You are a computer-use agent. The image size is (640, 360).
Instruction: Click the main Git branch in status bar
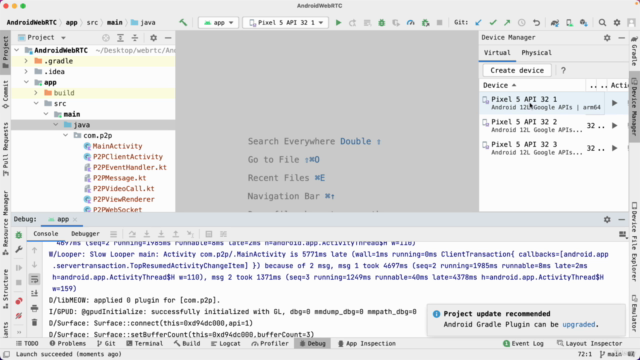click(611, 354)
